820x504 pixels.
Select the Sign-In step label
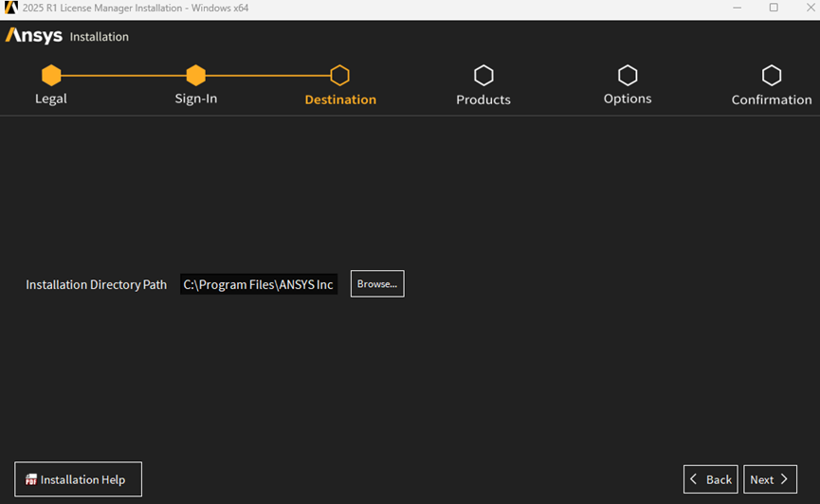[195, 99]
